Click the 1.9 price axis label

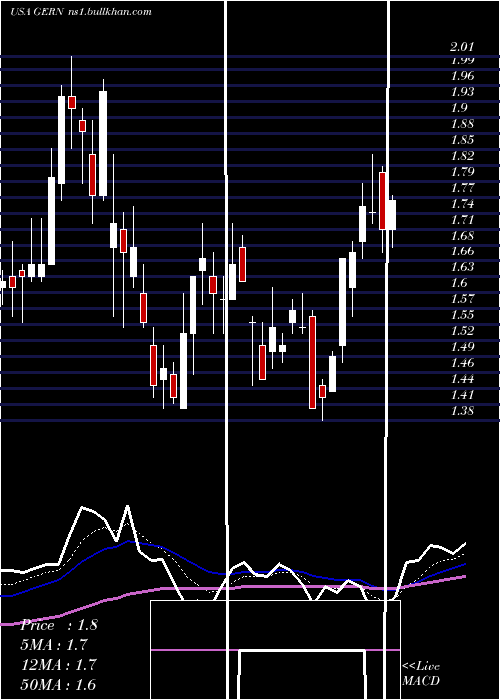click(x=458, y=108)
